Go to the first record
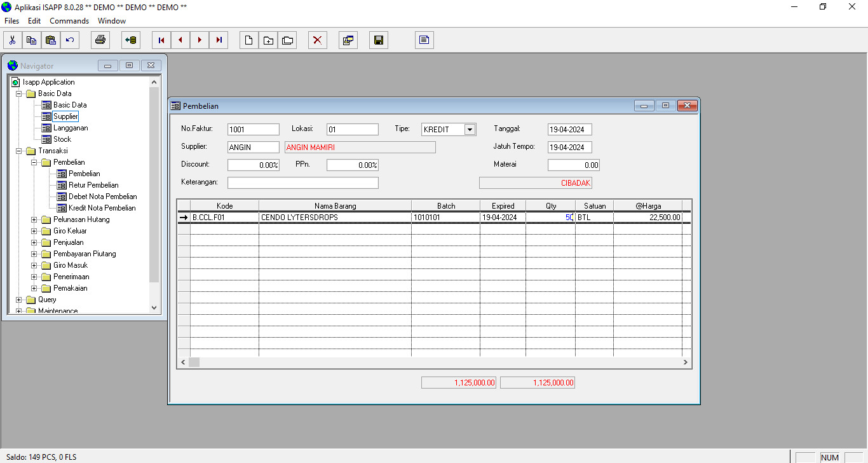 pyautogui.click(x=161, y=40)
